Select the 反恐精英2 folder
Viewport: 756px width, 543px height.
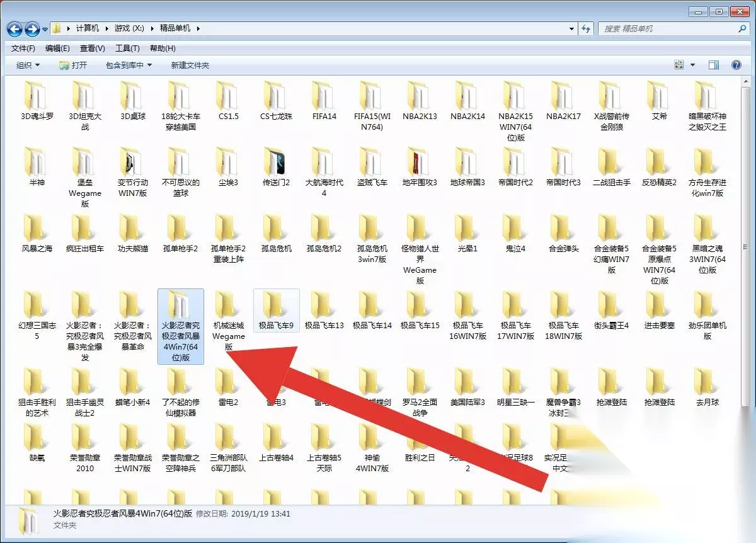click(x=660, y=167)
